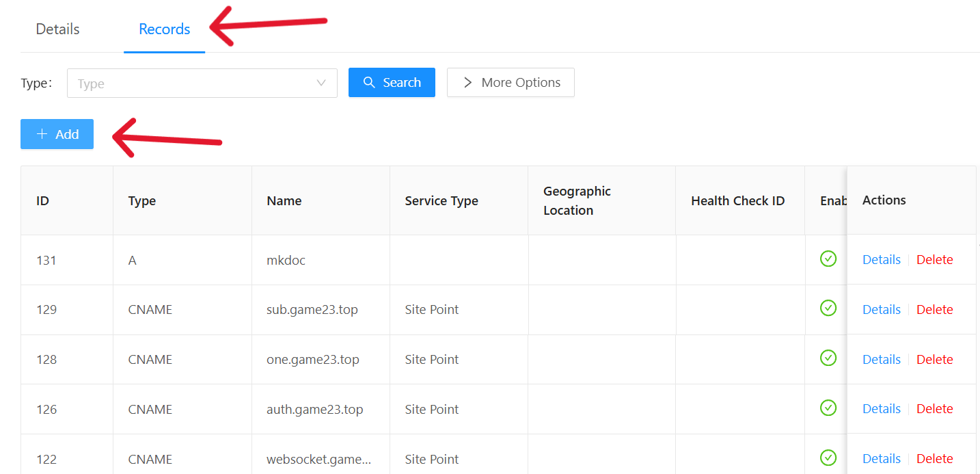
Task: Open Details for auth.game23.top record
Action: 881,409
